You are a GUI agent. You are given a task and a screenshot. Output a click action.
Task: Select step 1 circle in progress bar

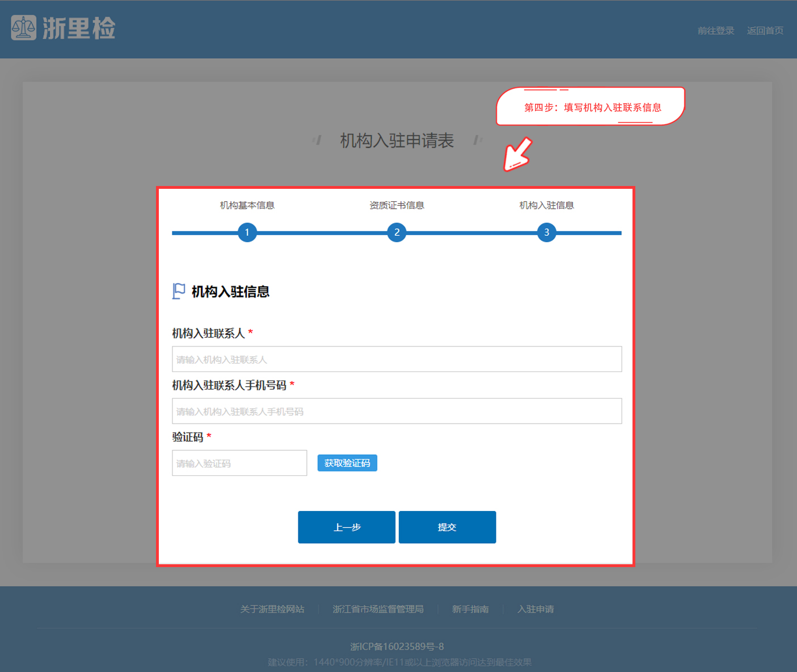[x=247, y=233]
